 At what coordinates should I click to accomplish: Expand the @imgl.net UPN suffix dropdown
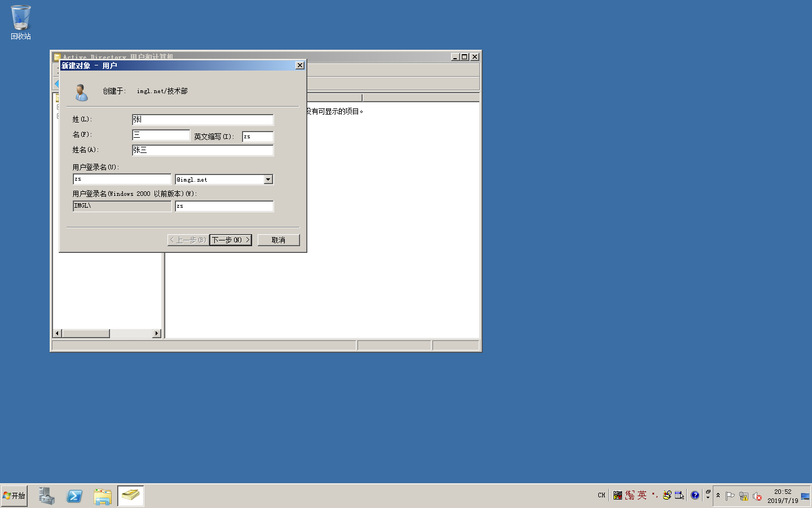[x=268, y=179]
